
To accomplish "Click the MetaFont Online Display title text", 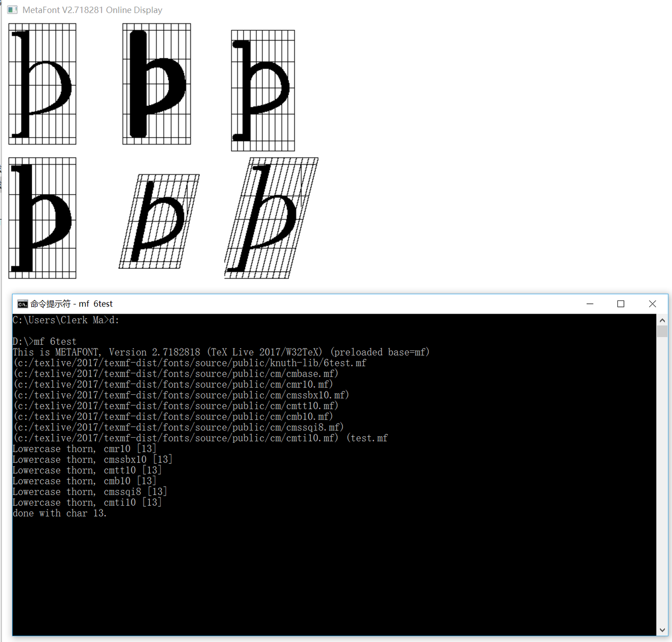I will pyautogui.click(x=92, y=9).
